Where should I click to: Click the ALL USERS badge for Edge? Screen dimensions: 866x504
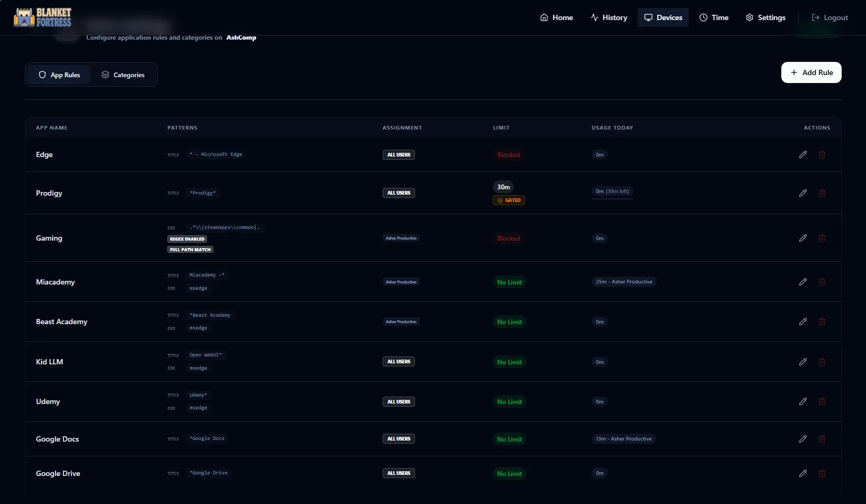coord(399,155)
